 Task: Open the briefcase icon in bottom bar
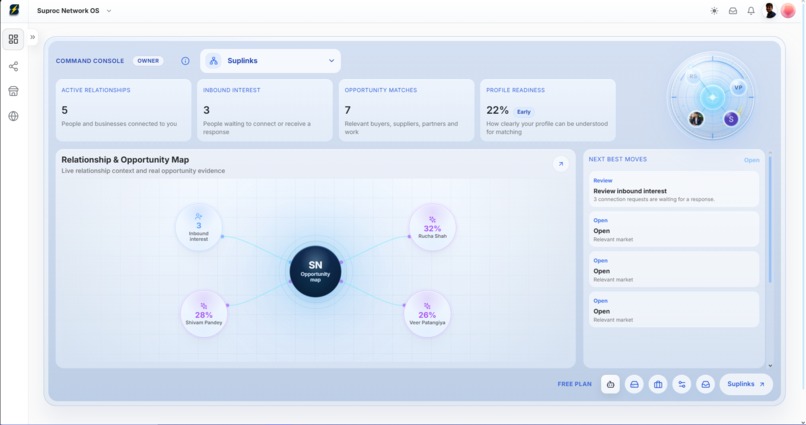(658, 384)
